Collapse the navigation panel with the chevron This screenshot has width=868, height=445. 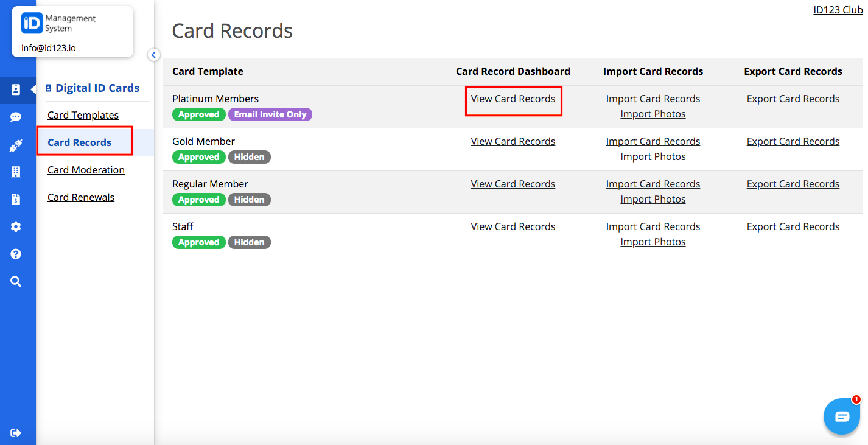coord(153,54)
